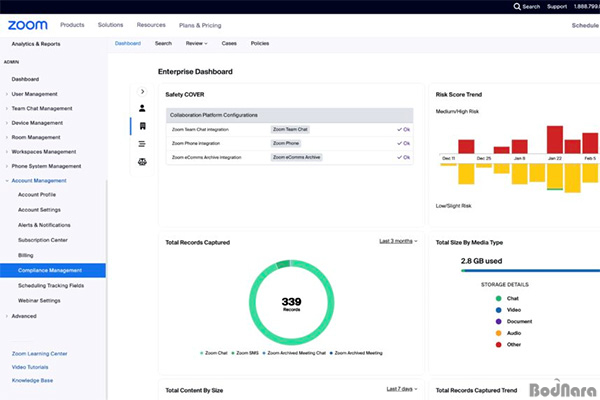Click the Schedule link

click(585, 25)
